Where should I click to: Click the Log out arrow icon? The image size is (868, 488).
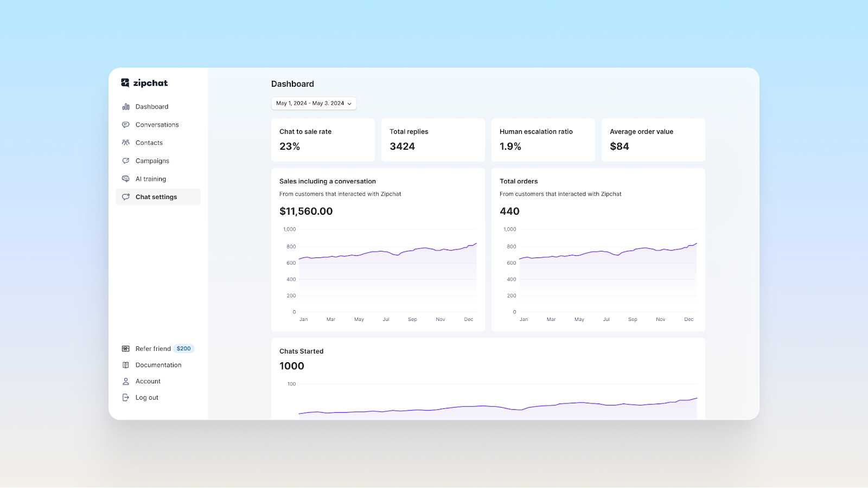pos(126,397)
